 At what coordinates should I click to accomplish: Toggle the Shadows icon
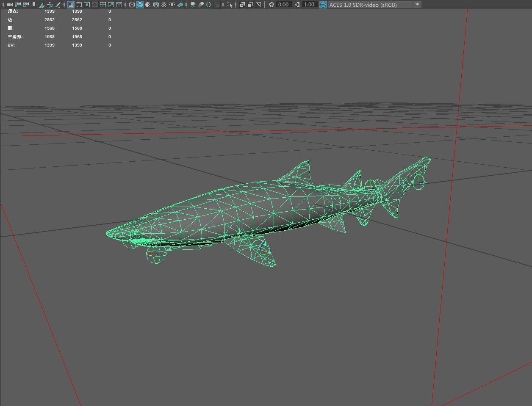[x=180, y=5]
